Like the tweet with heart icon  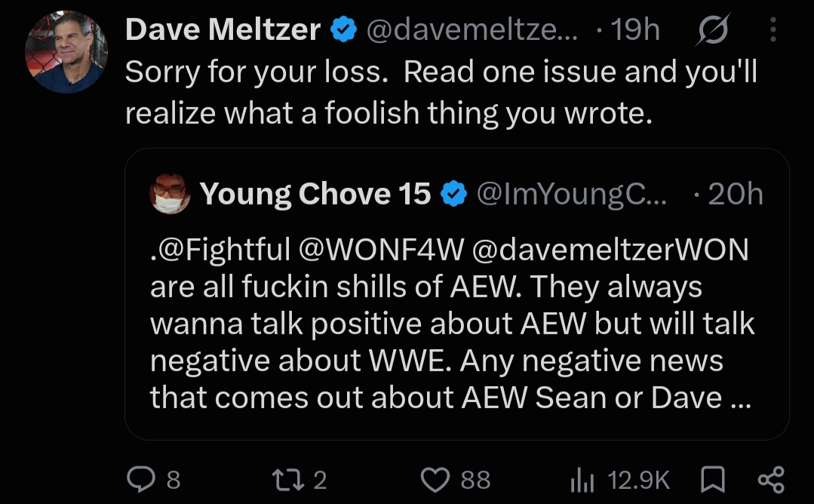point(435,479)
